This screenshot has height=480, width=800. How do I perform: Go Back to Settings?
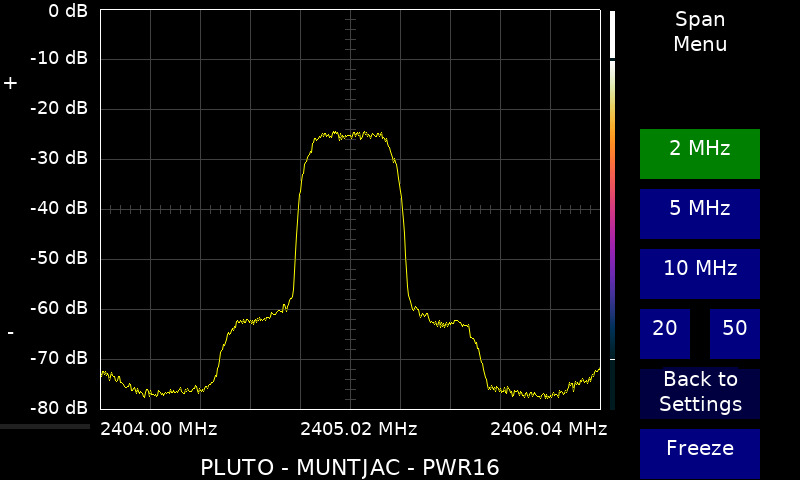point(699,393)
